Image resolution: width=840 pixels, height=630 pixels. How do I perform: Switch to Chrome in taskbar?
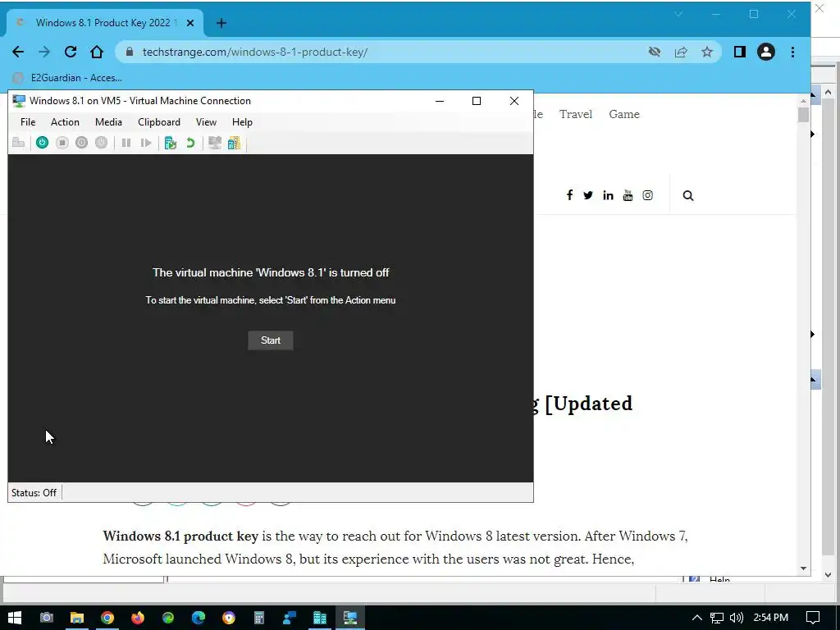107,618
